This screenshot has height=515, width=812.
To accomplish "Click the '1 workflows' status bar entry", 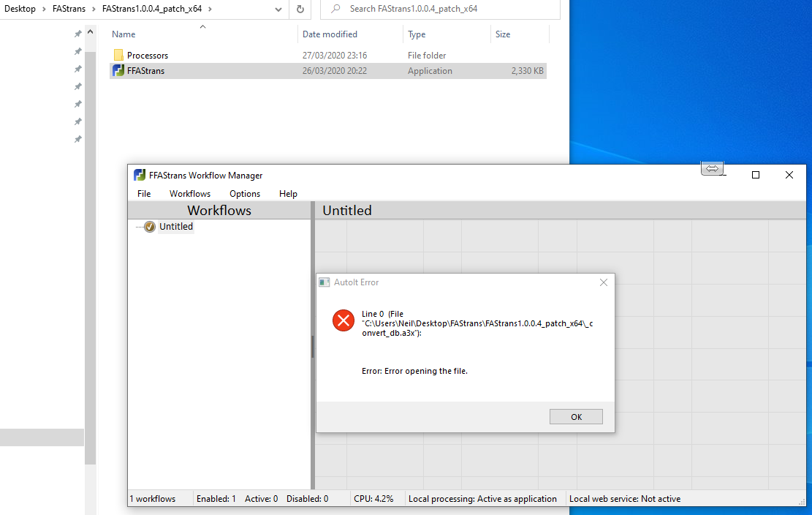I will coord(152,499).
